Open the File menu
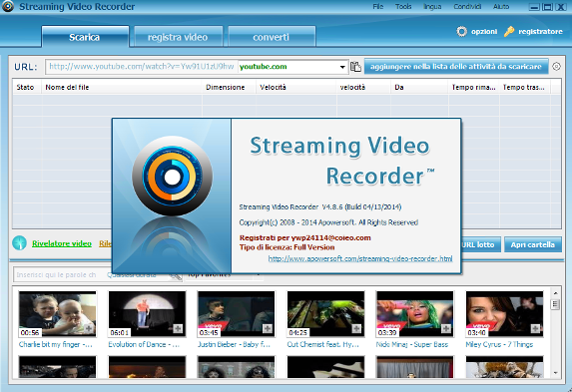Viewport: 572px width, 392px height. tap(378, 7)
